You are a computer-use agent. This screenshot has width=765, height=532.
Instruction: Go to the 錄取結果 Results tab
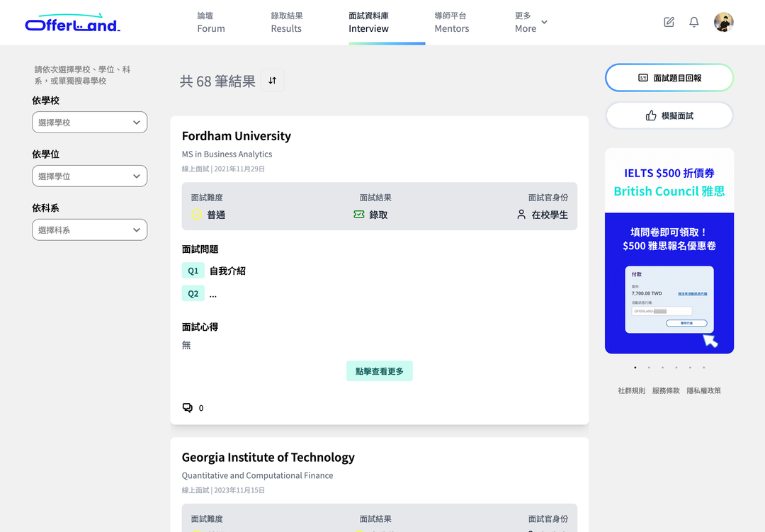click(287, 23)
